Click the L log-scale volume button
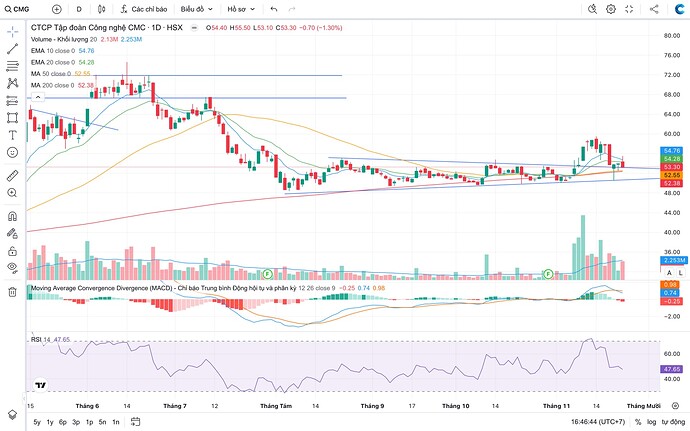 point(682,273)
